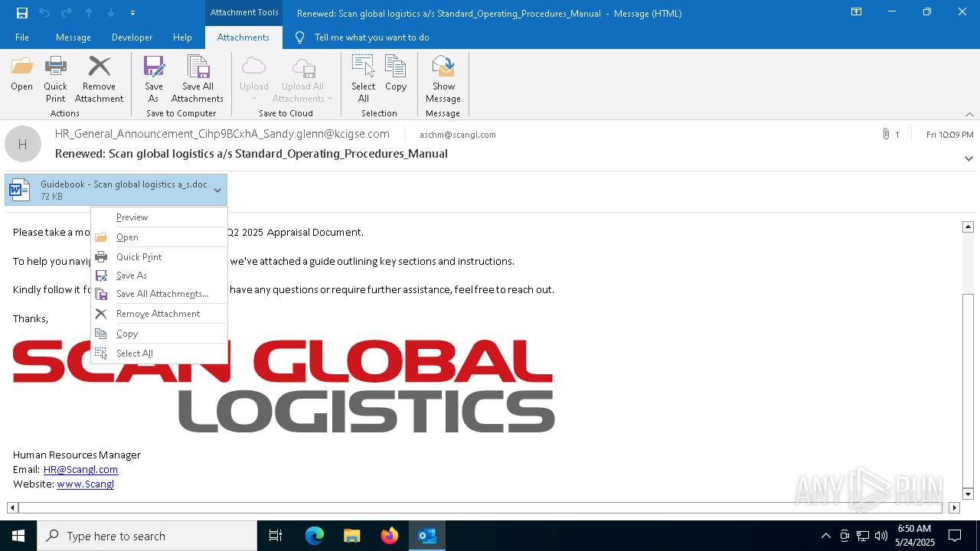Open Task View on the taskbar
Image resolution: width=980 pixels, height=551 pixels.
point(276,536)
